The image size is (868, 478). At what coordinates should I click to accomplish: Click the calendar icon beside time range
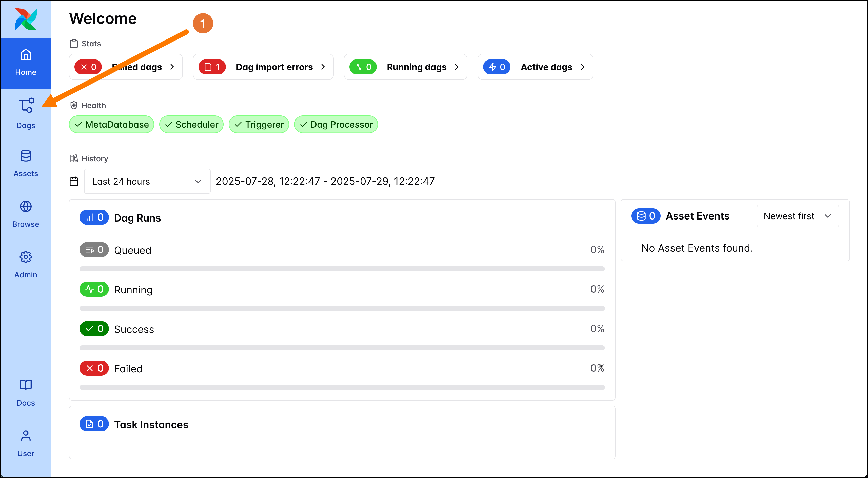tap(74, 181)
